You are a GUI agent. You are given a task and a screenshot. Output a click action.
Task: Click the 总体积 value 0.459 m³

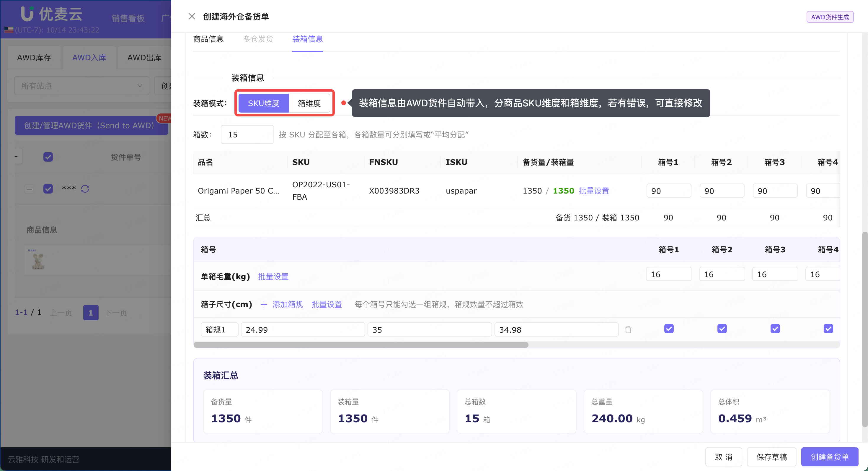[x=742, y=419]
